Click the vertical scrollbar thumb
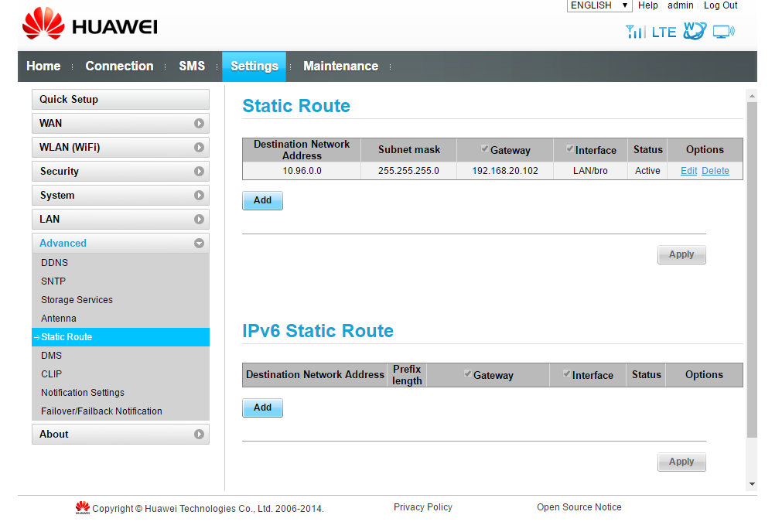 click(752, 270)
